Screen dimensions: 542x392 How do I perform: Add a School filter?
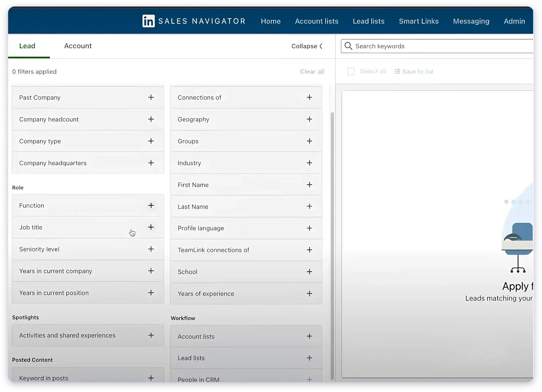coord(309,272)
